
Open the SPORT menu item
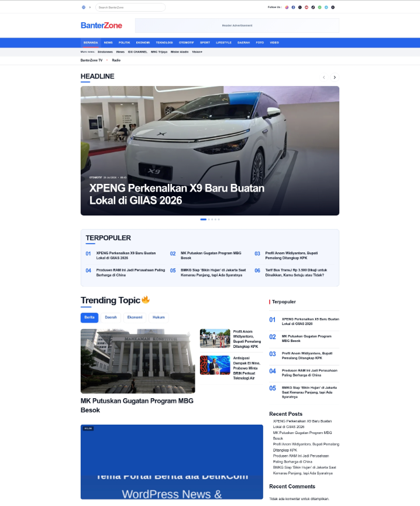point(205,43)
